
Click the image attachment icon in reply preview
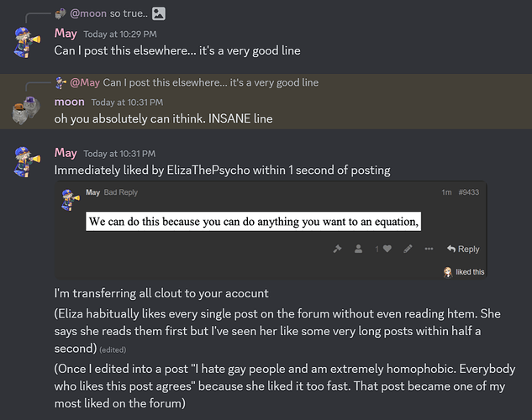(159, 13)
